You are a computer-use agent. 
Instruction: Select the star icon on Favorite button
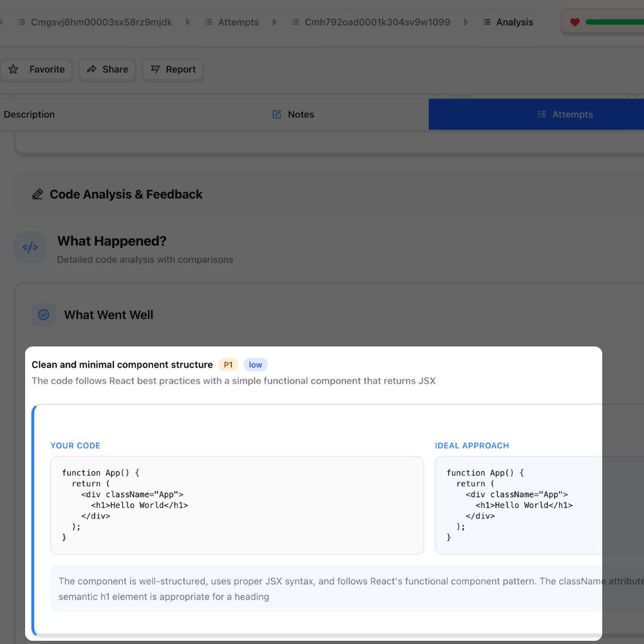[14, 69]
